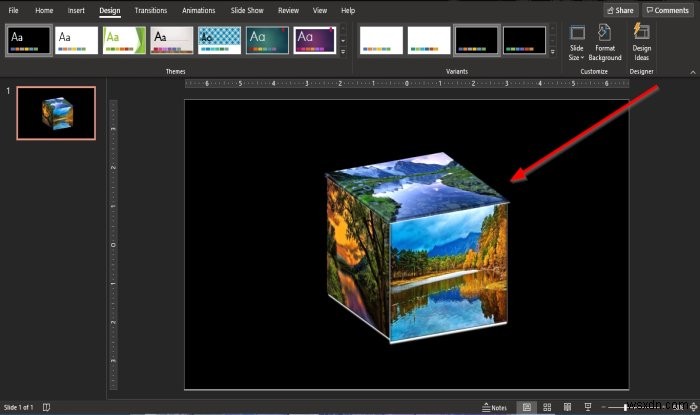Select the second white variant
This screenshot has height=415, width=700.
tap(429, 40)
